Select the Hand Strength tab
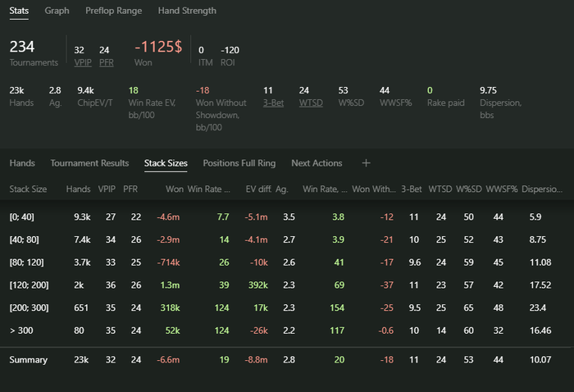This screenshot has width=574, height=392. point(187,11)
